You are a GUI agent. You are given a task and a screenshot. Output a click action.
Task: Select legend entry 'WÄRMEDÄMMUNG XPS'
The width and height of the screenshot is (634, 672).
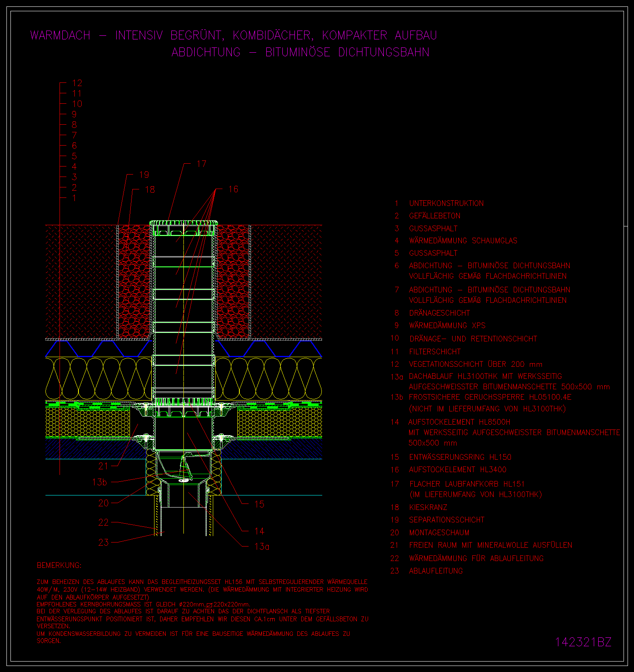click(x=447, y=325)
